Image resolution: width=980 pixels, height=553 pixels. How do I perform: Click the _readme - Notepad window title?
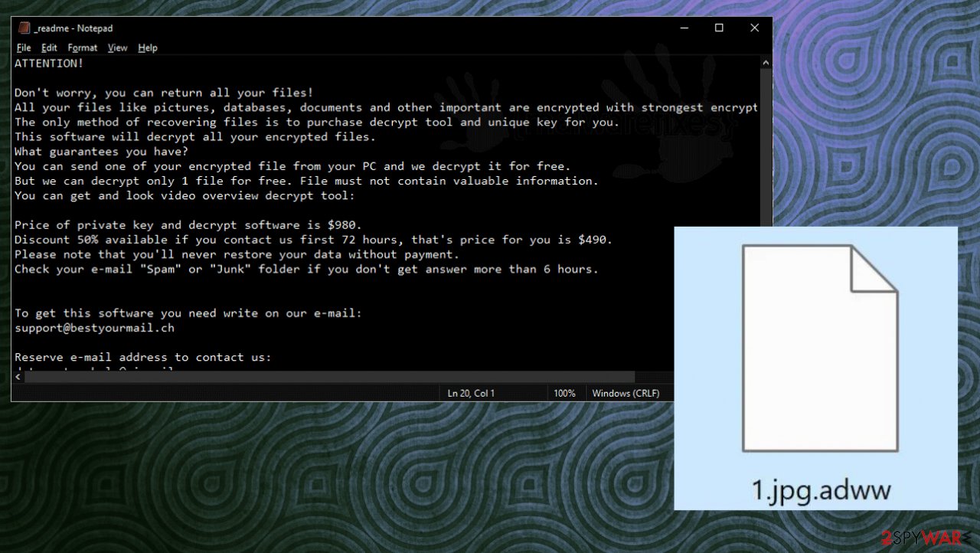(73, 28)
